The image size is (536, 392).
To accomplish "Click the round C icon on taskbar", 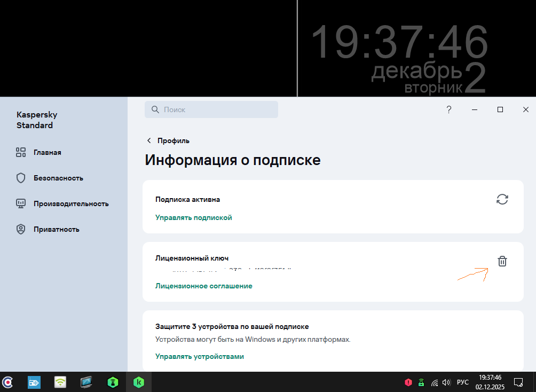I will click(x=7, y=382).
